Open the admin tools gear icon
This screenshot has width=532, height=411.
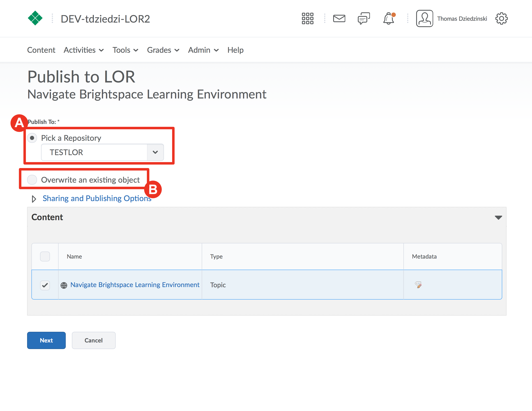(x=501, y=18)
